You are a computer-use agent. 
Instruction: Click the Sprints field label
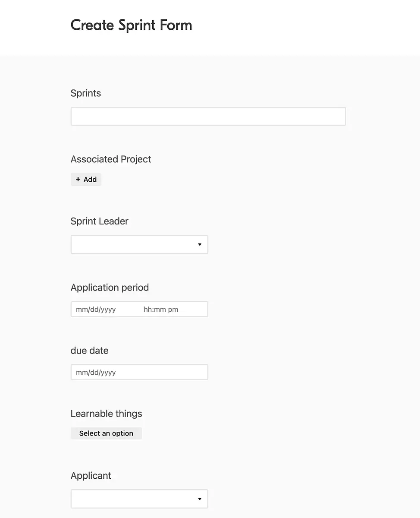(x=86, y=93)
